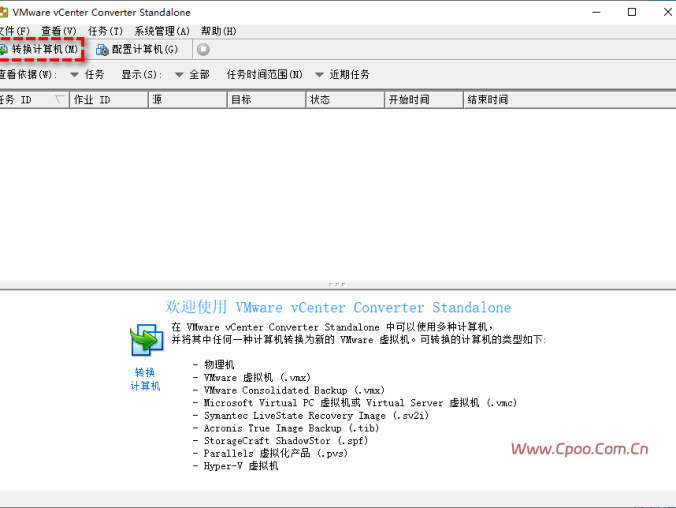Expand the 显示 dropdown showing 全部

(192, 75)
